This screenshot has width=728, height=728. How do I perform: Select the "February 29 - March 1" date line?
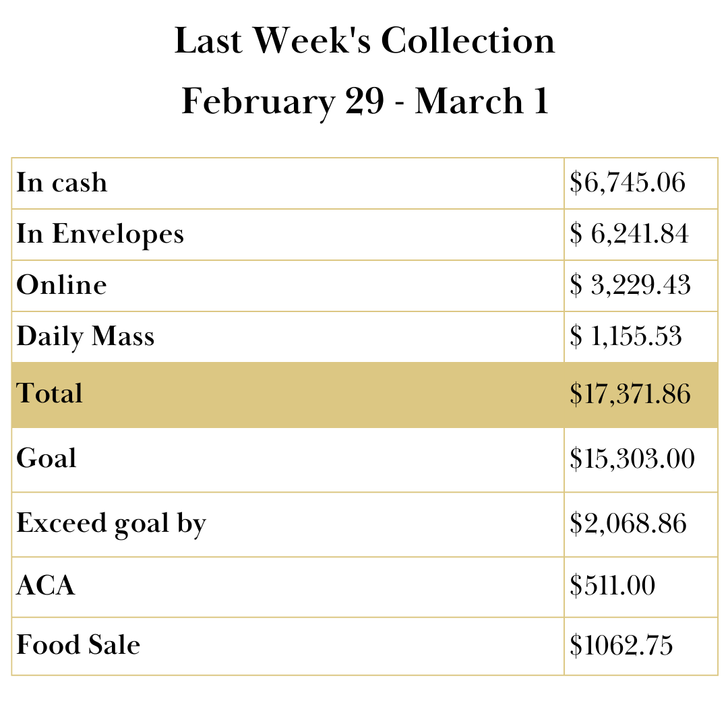[365, 102]
